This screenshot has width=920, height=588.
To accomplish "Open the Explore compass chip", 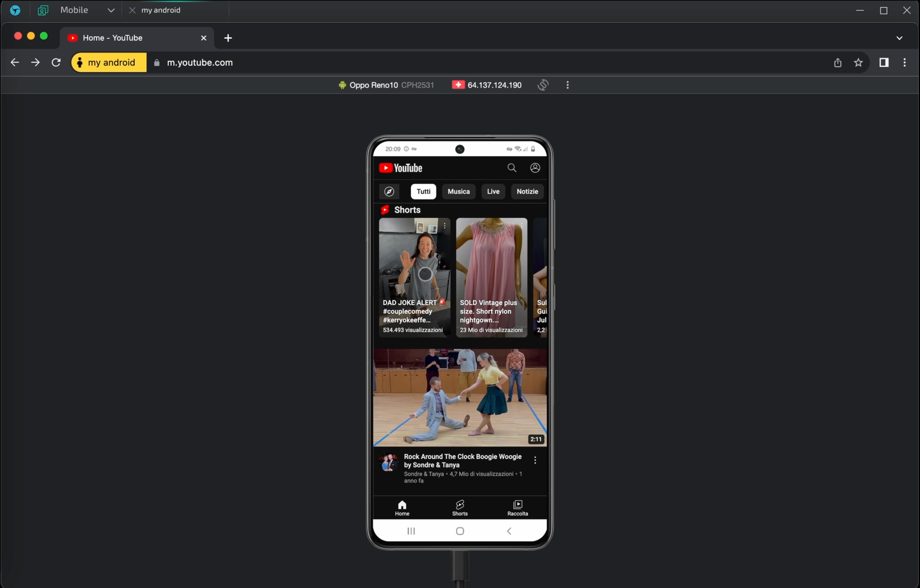I will (389, 192).
